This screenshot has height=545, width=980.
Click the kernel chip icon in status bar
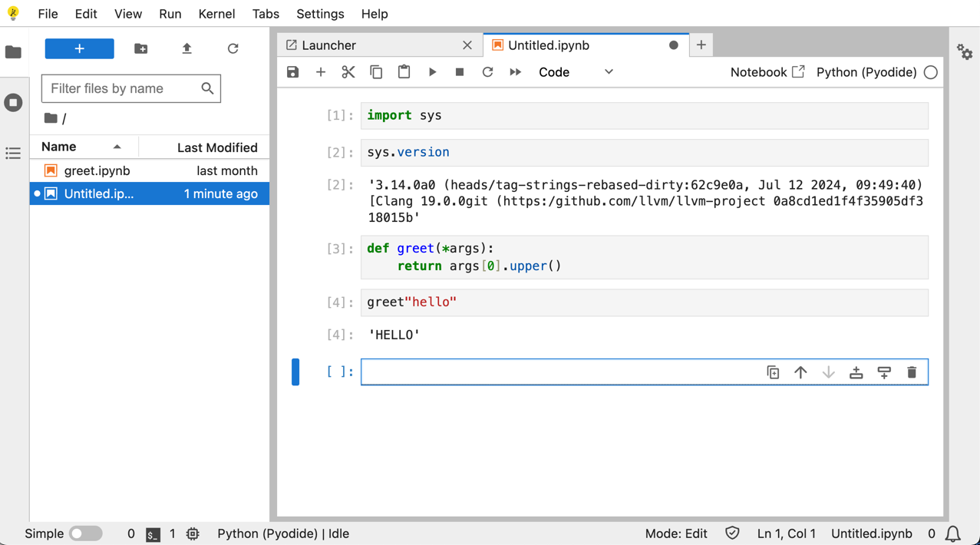tap(193, 533)
